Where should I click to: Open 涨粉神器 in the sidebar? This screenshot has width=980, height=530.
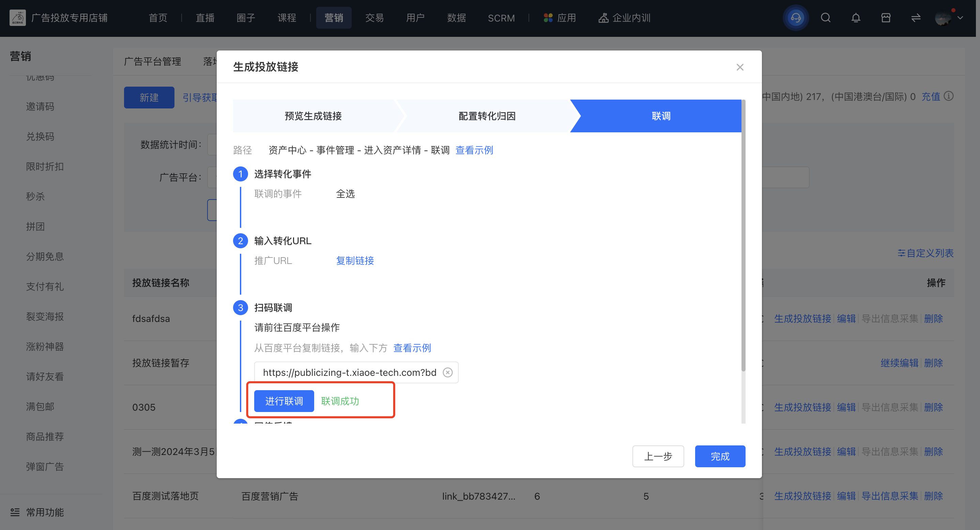[45, 347]
